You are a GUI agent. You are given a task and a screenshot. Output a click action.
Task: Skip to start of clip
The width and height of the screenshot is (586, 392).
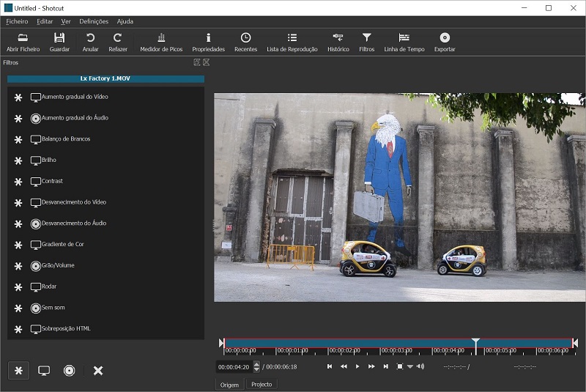(330, 366)
